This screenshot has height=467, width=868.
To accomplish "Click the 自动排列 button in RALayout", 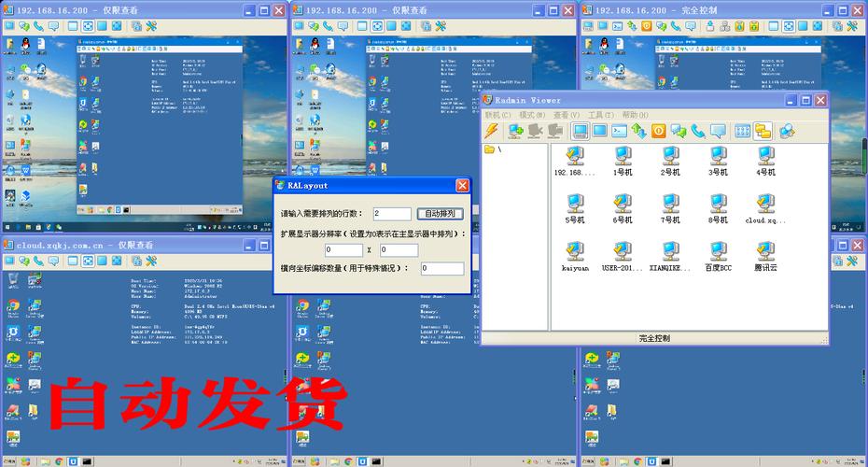I will click(441, 213).
